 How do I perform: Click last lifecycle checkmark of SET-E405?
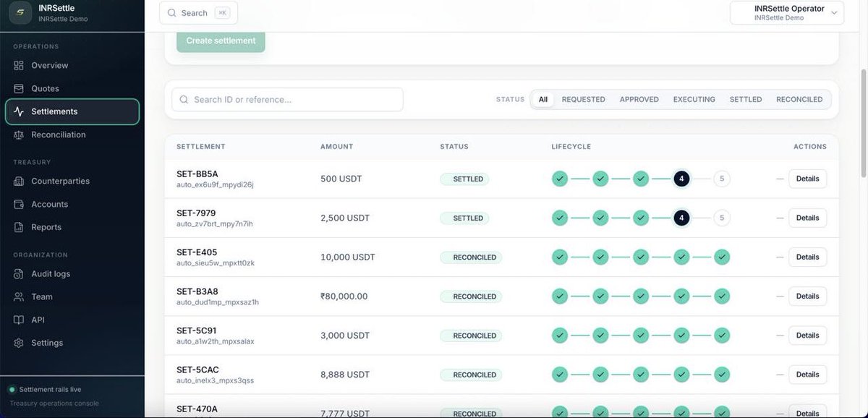pyautogui.click(x=722, y=257)
